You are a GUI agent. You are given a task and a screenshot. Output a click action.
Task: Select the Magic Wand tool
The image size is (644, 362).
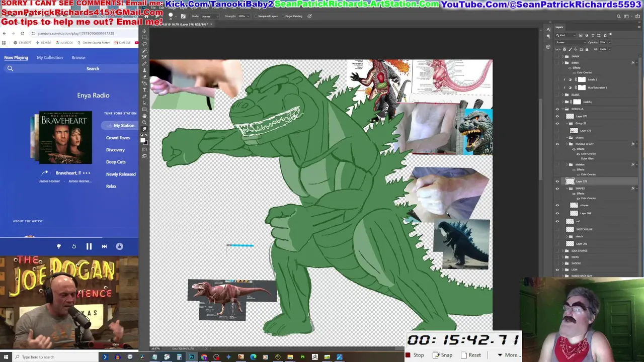(144, 50)
